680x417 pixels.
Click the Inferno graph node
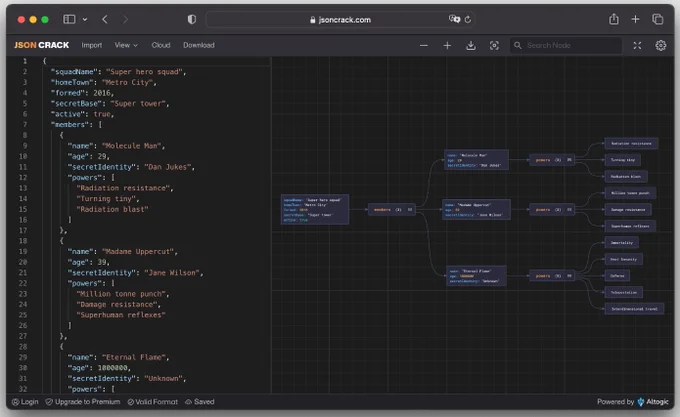point(617,276)
